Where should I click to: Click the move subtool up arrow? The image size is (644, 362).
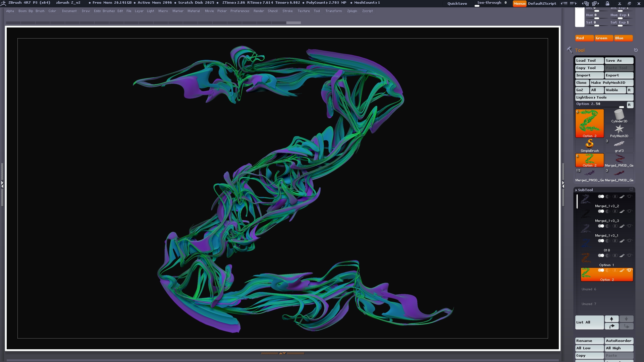point(611,319)
